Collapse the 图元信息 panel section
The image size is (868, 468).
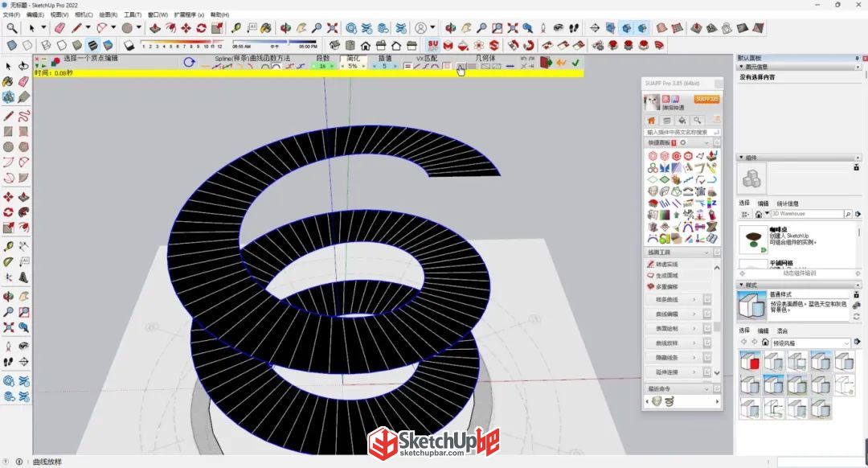tap(742, 67)
